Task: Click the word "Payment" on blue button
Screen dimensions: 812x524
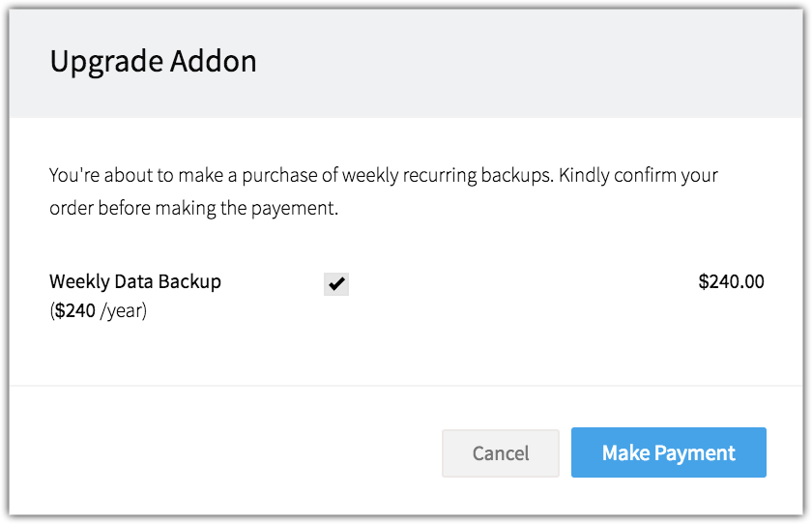Action: [694, 453]
